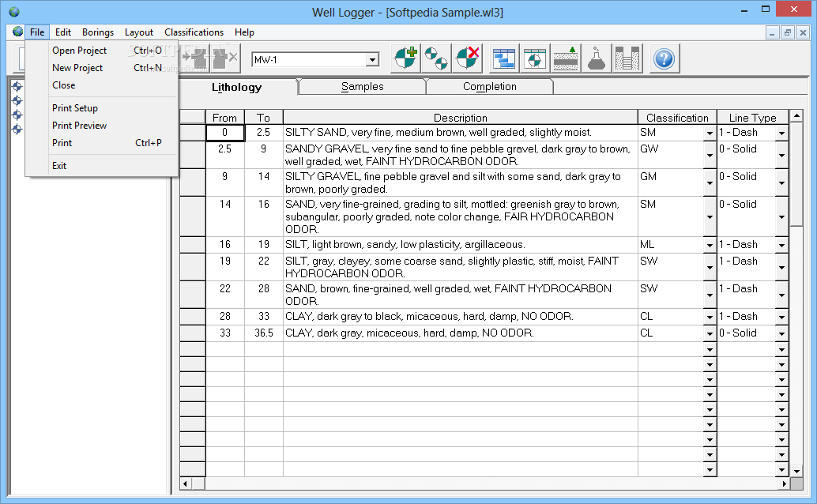Open the Help menu
This screenshot has height=504, width=817.
coord(244,32)
